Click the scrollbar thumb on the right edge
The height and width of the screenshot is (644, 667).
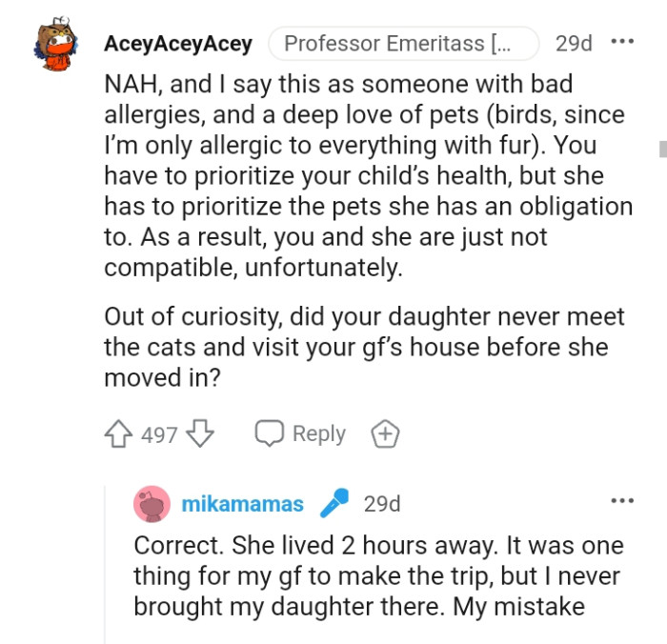point(661,149)
